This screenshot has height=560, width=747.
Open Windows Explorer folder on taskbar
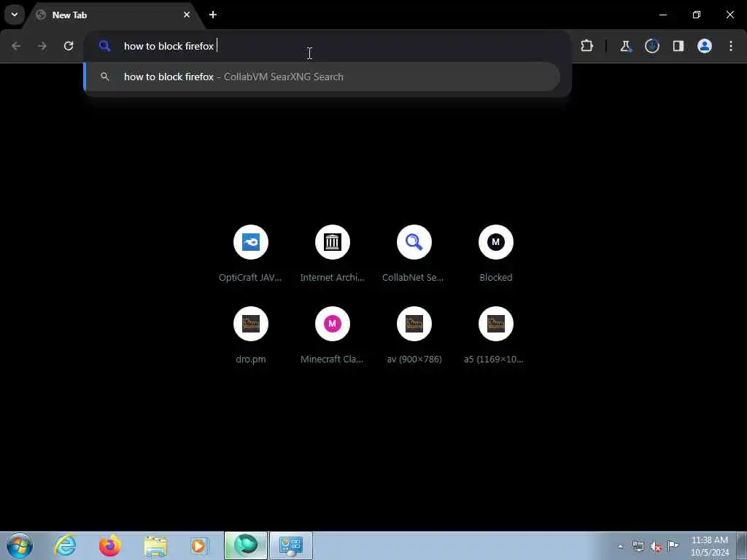coord(155,545)
